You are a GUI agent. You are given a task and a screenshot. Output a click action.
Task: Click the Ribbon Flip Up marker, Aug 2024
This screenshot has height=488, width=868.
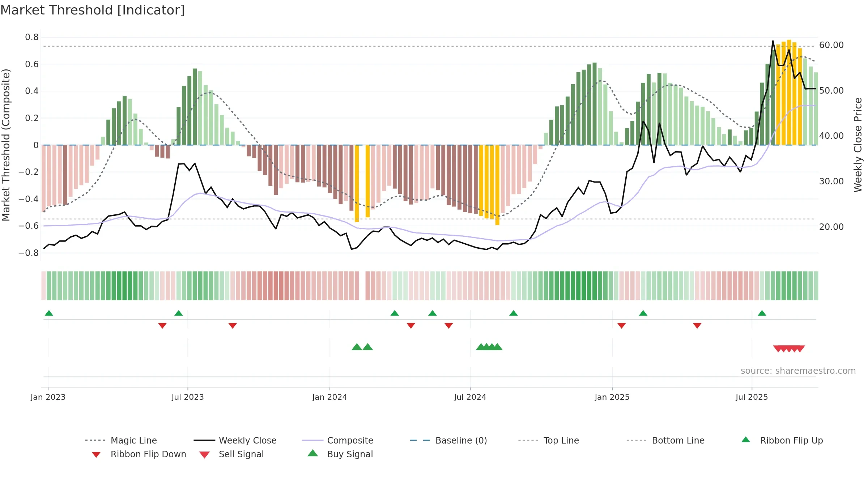pyautogui.click(x=514, y=313)
